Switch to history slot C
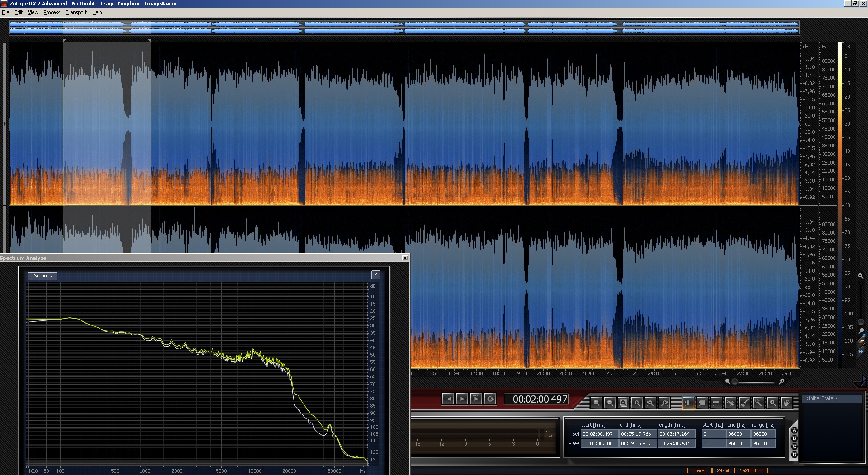This screenshot has height=475, width=868. click(794, 447)
